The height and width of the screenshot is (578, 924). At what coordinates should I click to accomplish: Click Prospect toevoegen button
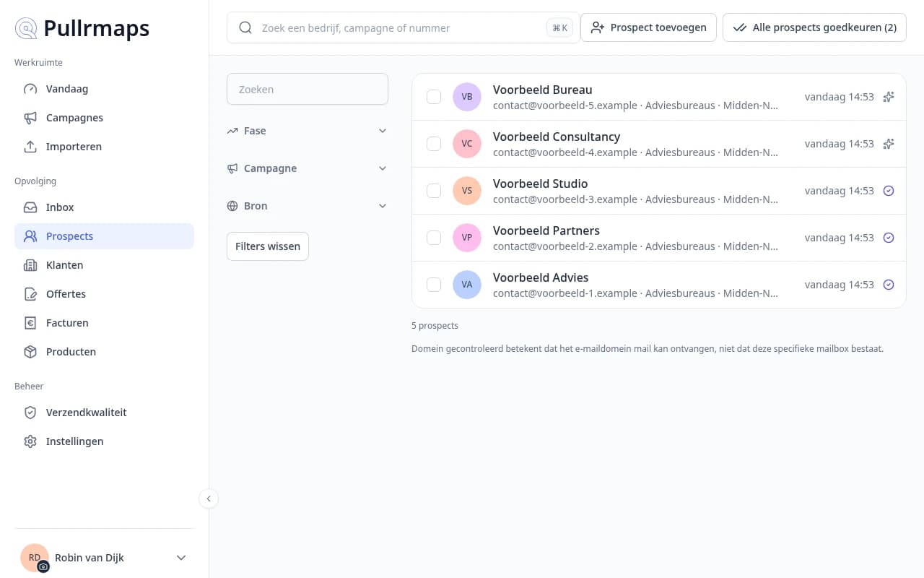pyautogui.click(x=648, y=27)
